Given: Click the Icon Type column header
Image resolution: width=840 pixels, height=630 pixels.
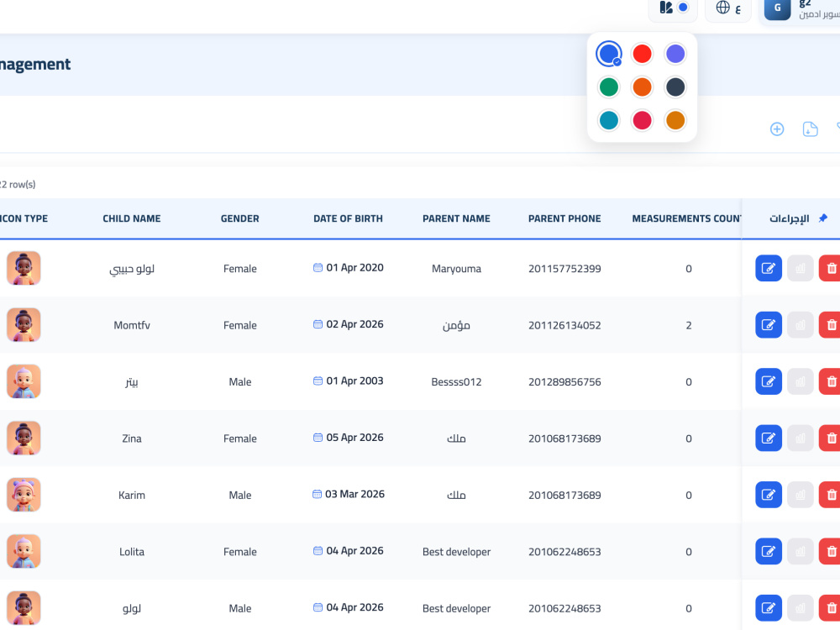Looking at the screenshot, I should pyautogui.click(x=24, y=218).
